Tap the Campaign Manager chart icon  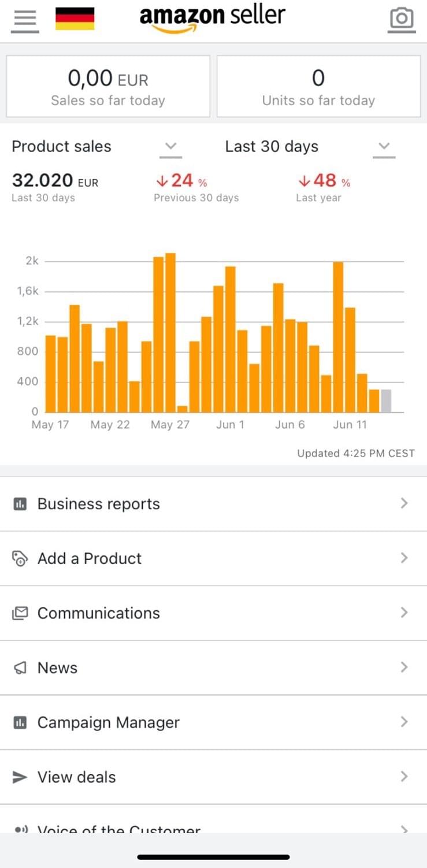(20, 722)
